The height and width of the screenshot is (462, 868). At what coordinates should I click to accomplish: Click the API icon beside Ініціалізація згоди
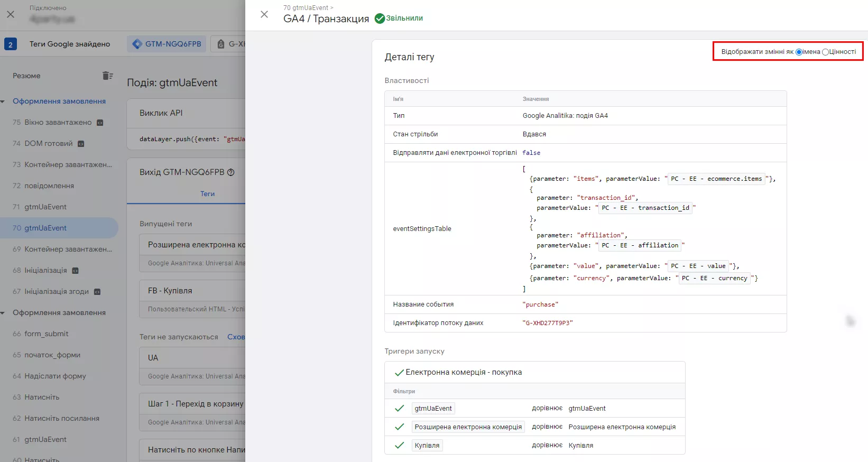click(97, 292)
